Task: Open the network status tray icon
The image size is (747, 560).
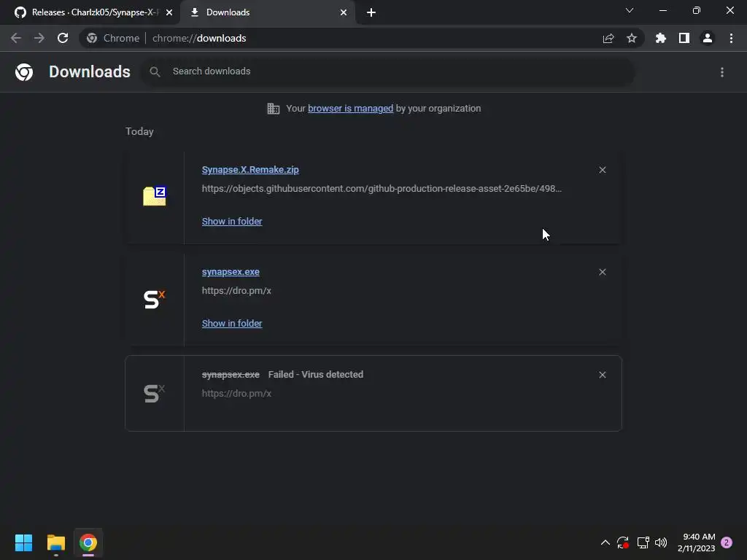Action: pos(643,542)
